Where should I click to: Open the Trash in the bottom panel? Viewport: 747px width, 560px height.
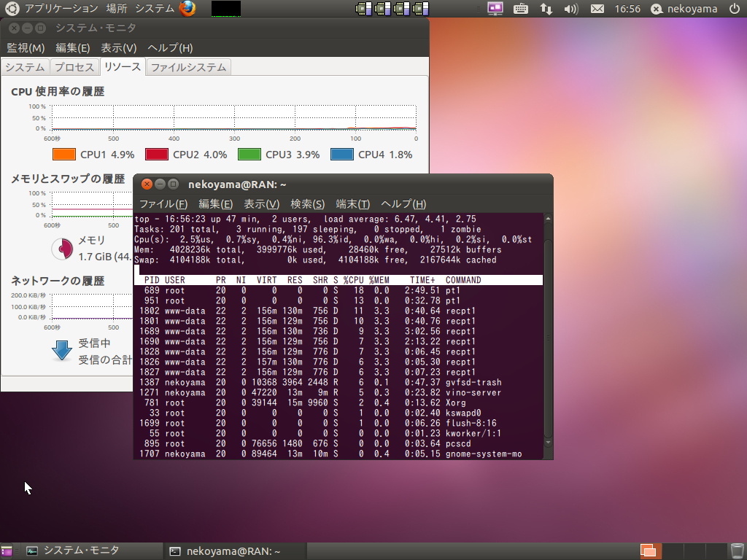[737, 551]
